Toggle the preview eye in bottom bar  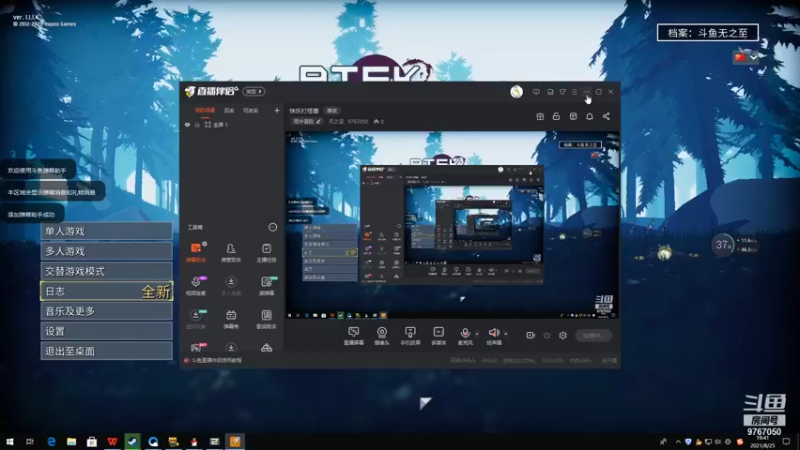pyautogui.click(x=547, y=336)
